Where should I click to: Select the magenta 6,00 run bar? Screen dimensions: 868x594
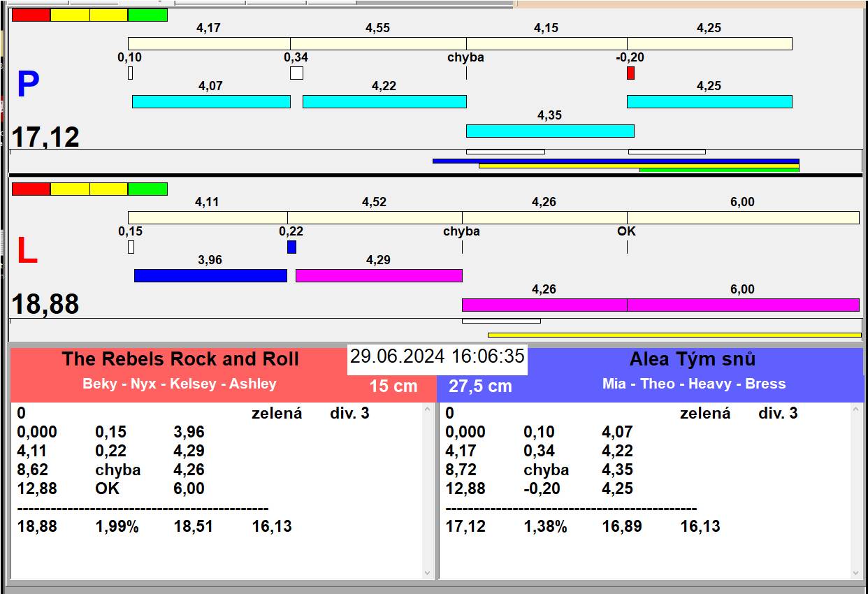[x=742, y=305]
